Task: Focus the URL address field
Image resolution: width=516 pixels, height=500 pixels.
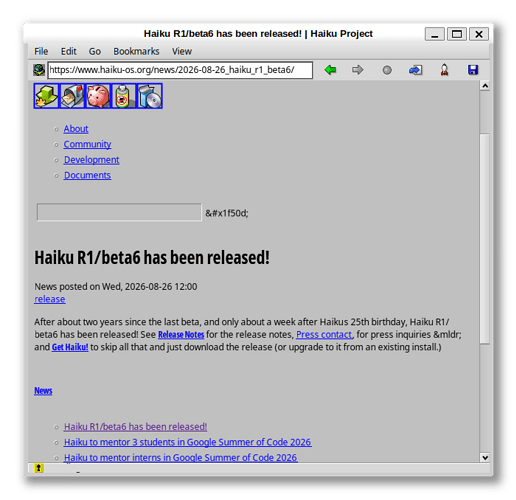Action: click(180, 70)
